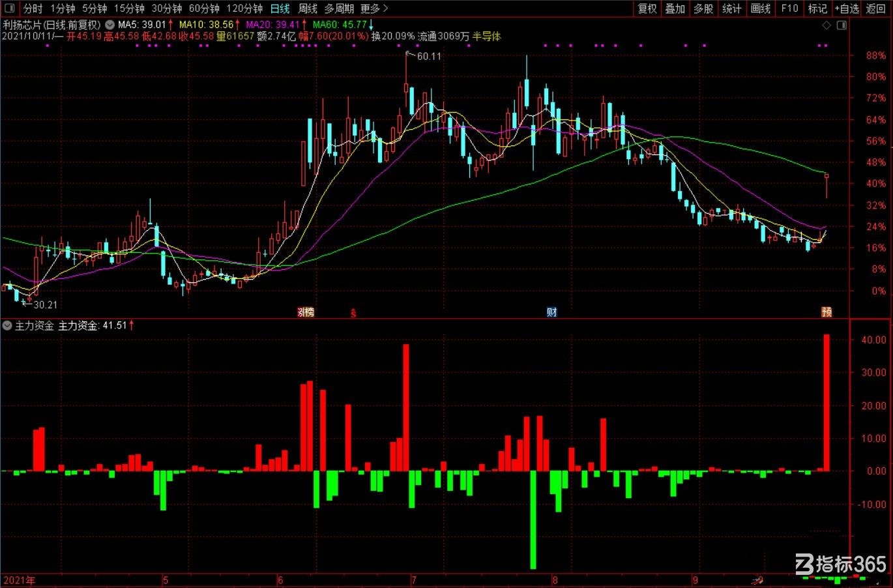The width and height of the screenshot is (893, 588).
Task: Select the 60分钟 period
Action: (204, 8)
